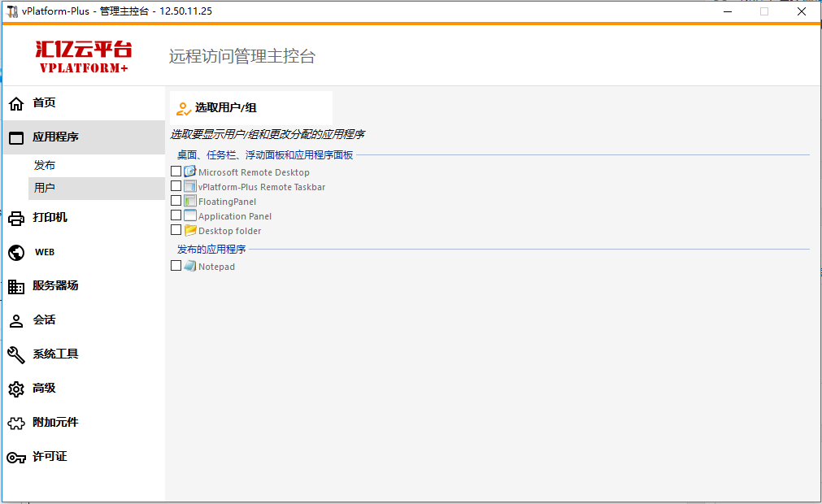Screen dimensions: 822x504
Task: Open the 发布 submenu item
Action: point(45,166)
